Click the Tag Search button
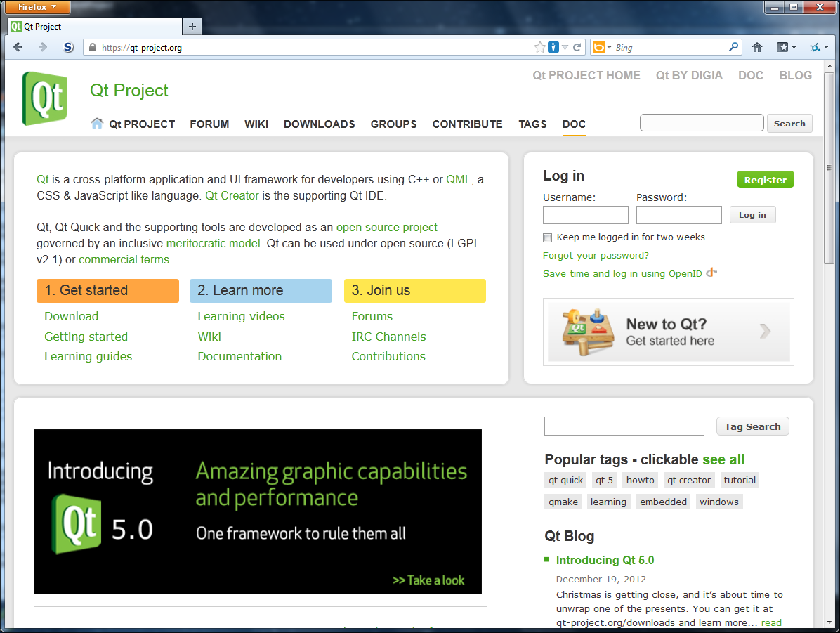 pyautogui.click(x=752, y=426)
